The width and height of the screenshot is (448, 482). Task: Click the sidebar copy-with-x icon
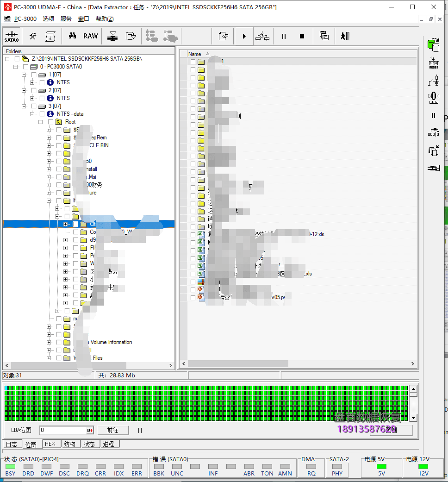pyautogui.click(x=433, y=150)
